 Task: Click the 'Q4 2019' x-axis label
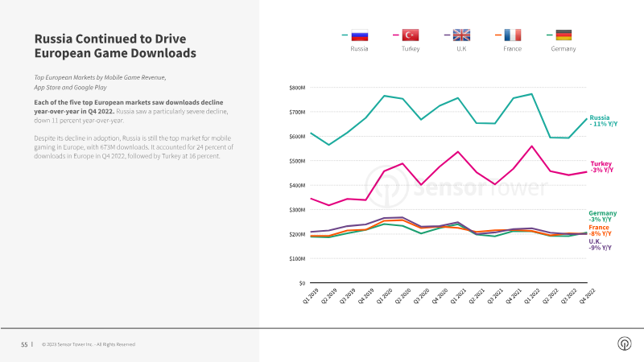point(366,296)
